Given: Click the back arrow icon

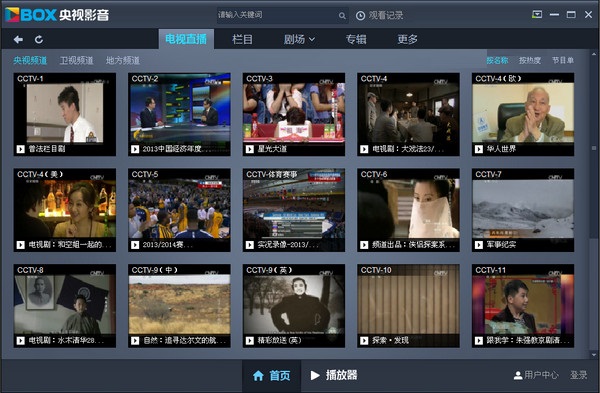Looking at the screenshot, I should (x=18, y=39).
